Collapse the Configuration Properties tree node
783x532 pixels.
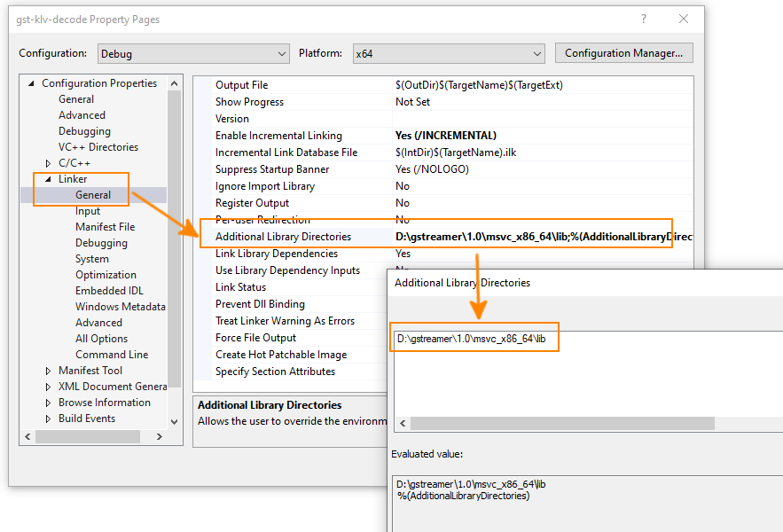pyautogui.click(x=31, y=83)
